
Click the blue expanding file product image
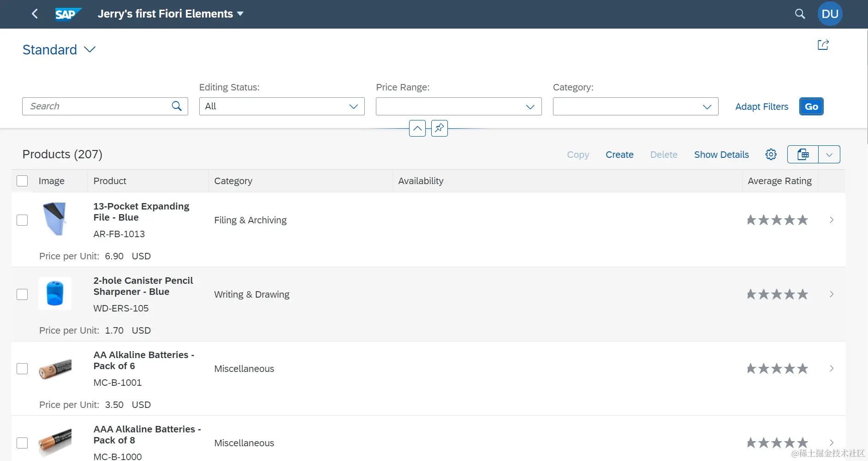pos(55,219)
